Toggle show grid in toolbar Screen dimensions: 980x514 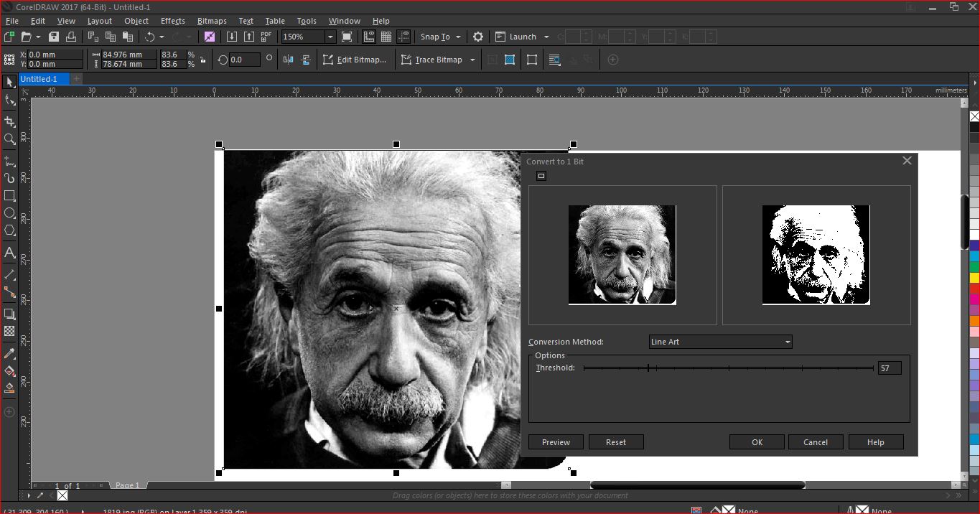tap(386, 37)
